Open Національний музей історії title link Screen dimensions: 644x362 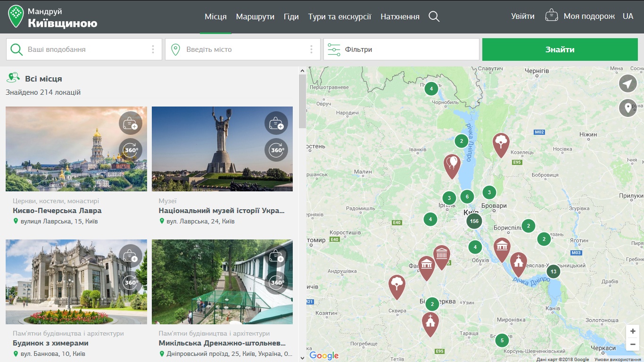pyautogui.click(x=222, y=211)
